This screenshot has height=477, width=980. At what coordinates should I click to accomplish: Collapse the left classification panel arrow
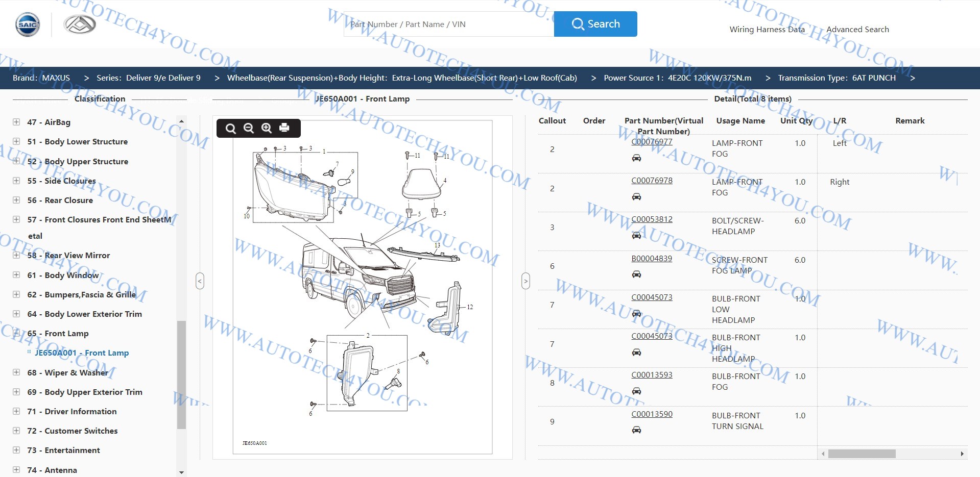(200, 281)
